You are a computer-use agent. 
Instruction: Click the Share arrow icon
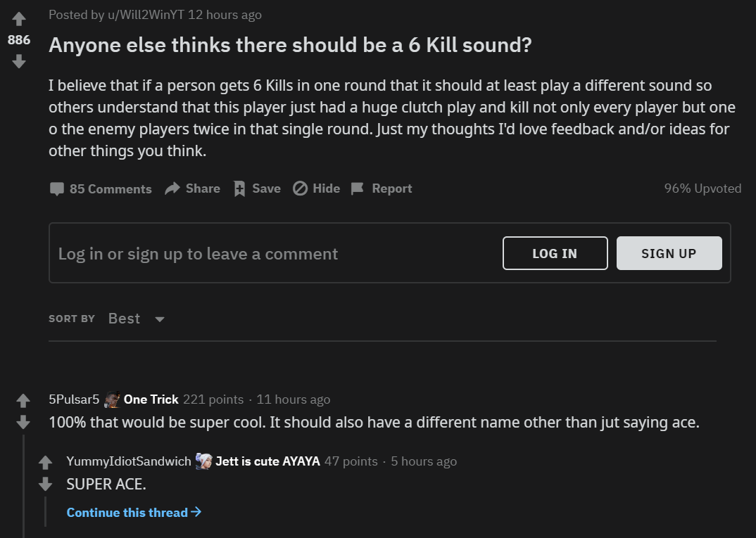pyautogui.click(x=171, y=188)
